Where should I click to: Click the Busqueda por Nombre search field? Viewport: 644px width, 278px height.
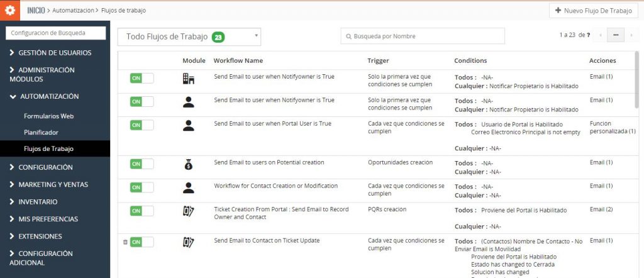(x=423, y=36)
